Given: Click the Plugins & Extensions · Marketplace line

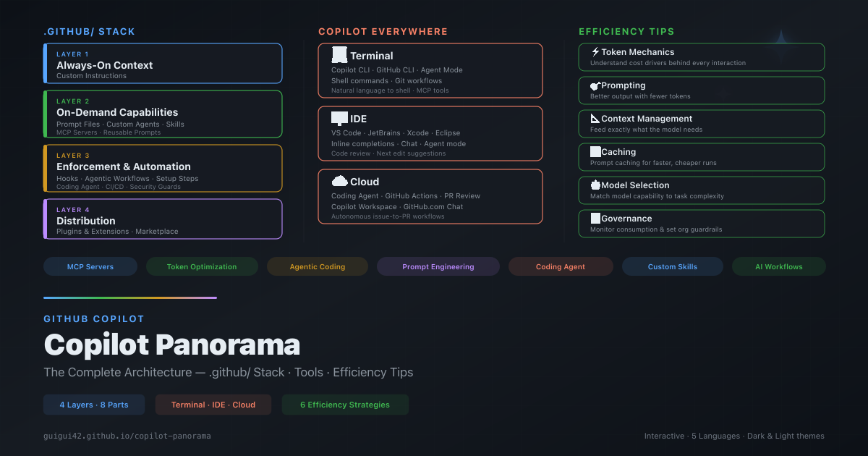Looking at the screenshot, I should 117,232.
